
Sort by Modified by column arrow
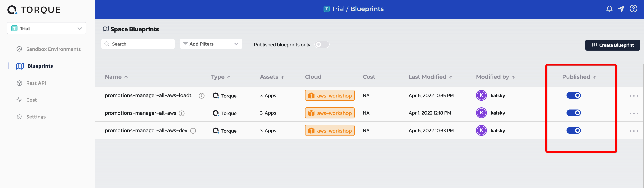click(x=513, y=77)
